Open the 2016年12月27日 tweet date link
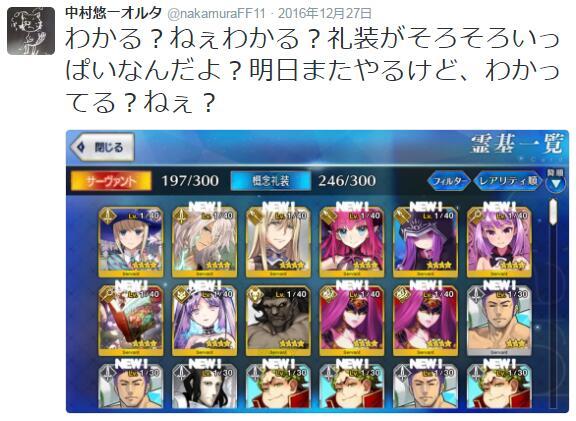 [325, 14]
